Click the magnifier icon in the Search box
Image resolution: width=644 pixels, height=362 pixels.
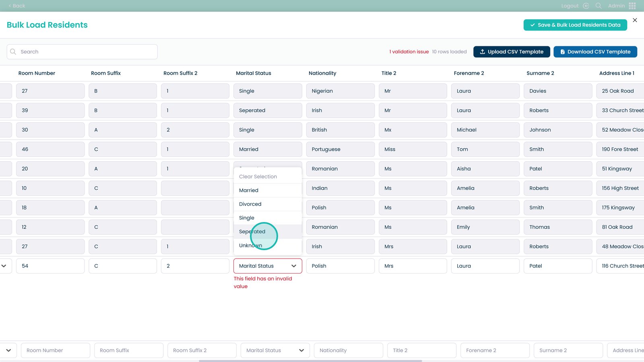[13, 52]
